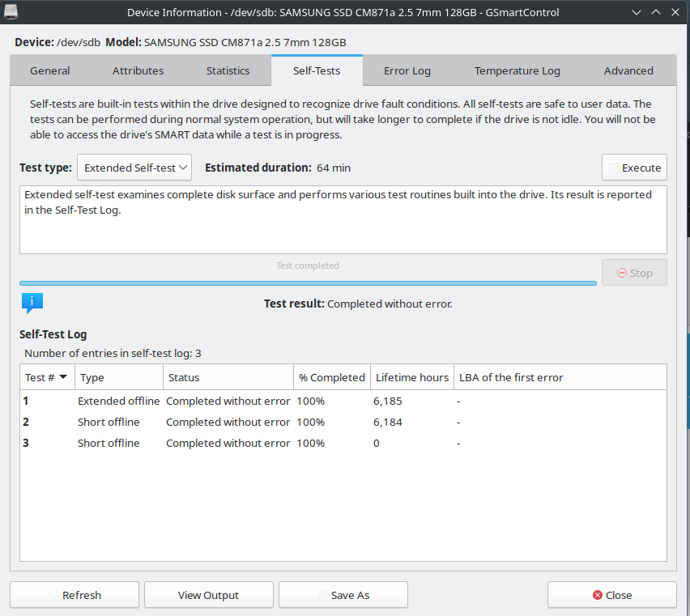
Task: Click the Refresh button
Action: [x=74, y=595]
